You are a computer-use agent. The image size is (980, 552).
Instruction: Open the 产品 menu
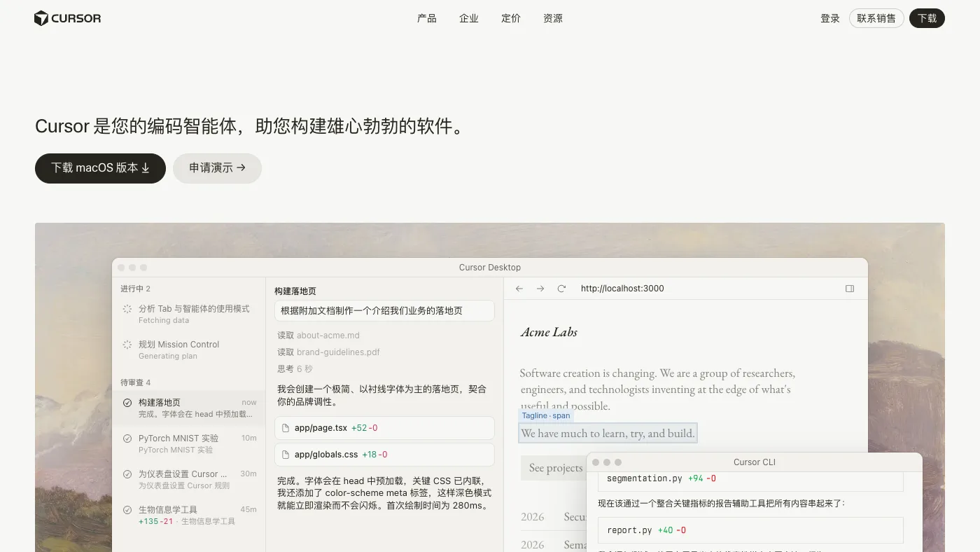427,18
